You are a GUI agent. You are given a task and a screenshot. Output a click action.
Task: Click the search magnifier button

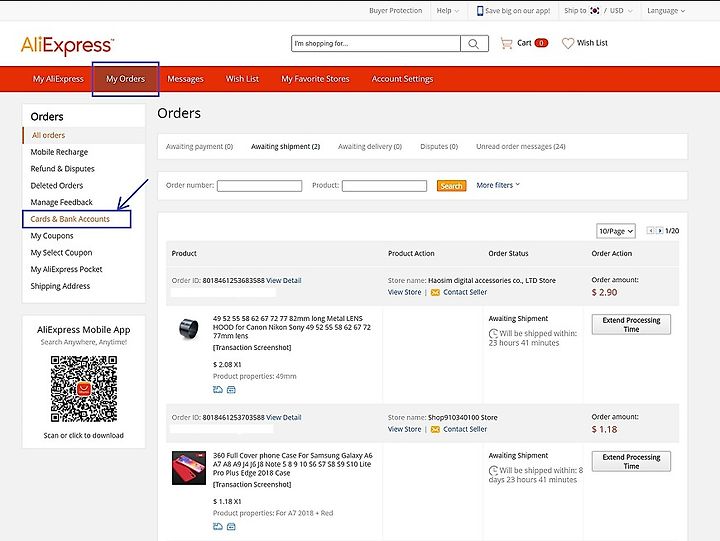click(474, 44)
